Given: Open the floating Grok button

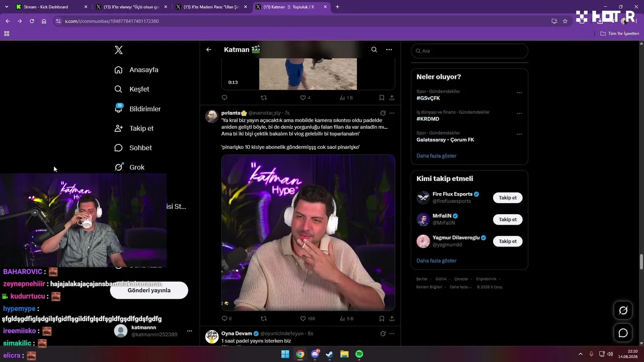Looking at the screenshot, I should coord(623,311).
